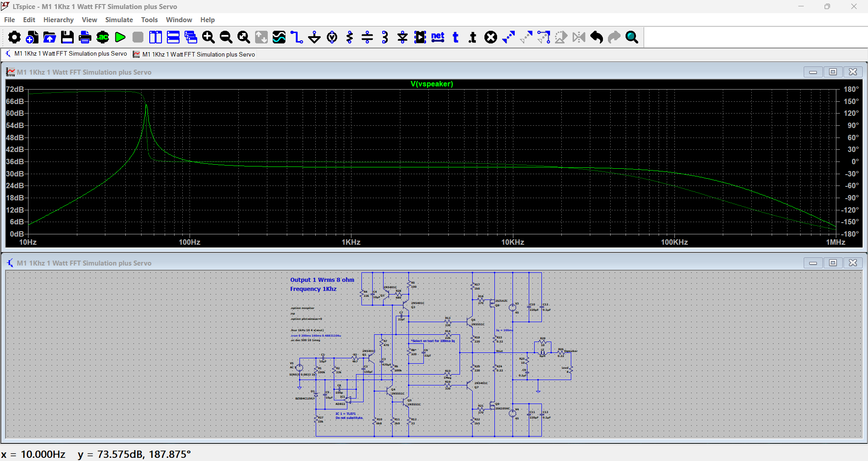Minimize the schematic child window
Screen dimensions: 868x461
[x=813, y=263]
